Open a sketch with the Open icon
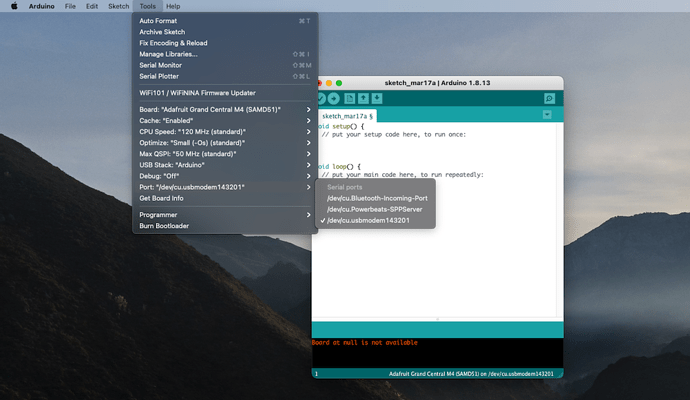 point(363,99)
